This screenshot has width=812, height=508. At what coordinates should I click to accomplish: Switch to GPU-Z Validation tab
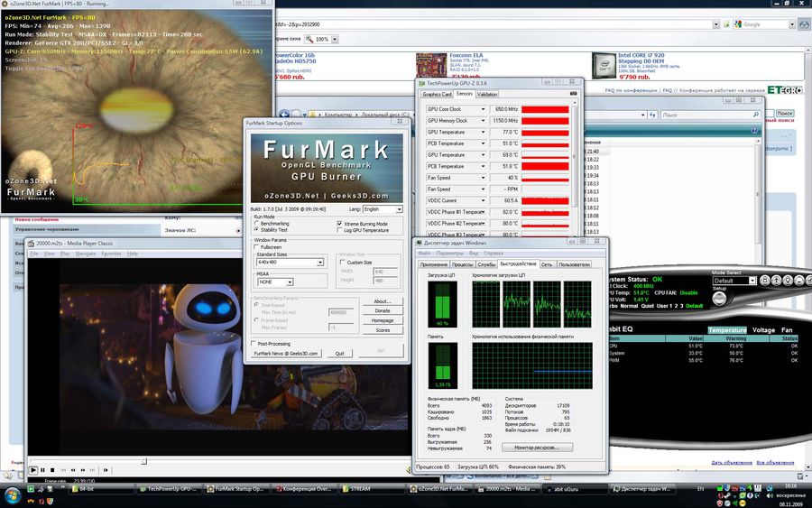(x=487, y=94)
